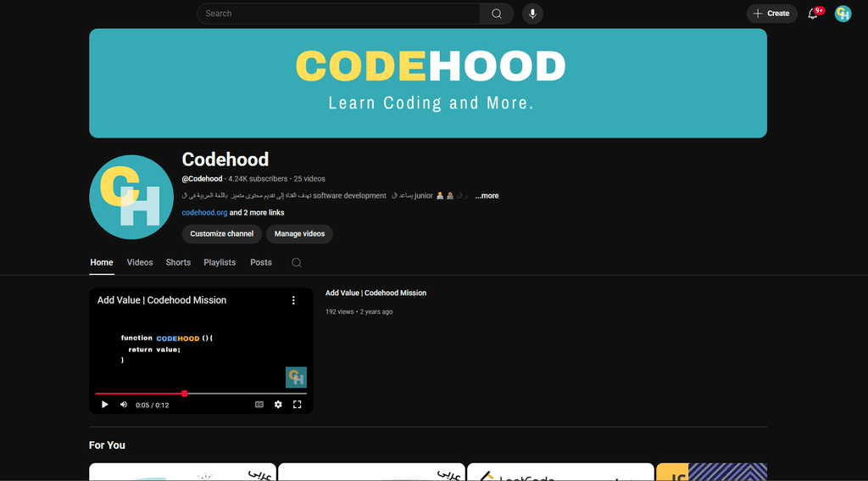Play the featured video
Screen dimensions: 868x481
tap(104, 405)
